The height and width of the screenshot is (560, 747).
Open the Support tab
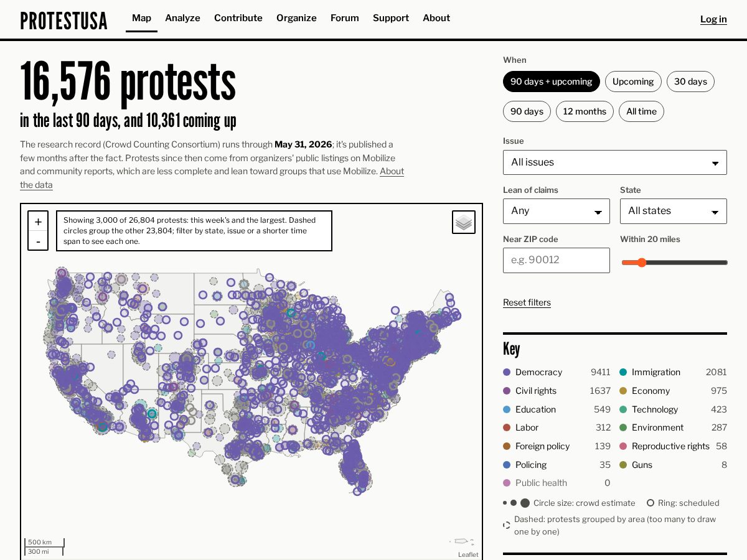click(391, 18)
